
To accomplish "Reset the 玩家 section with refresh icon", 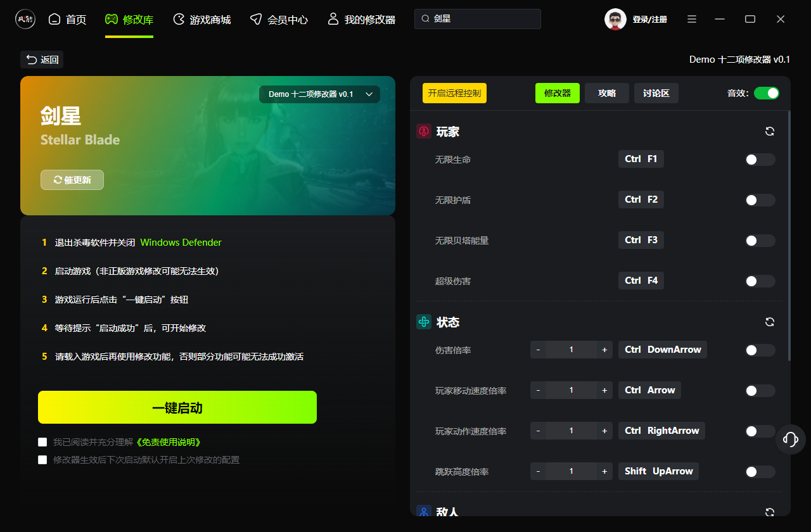I will tap(770, 131).
